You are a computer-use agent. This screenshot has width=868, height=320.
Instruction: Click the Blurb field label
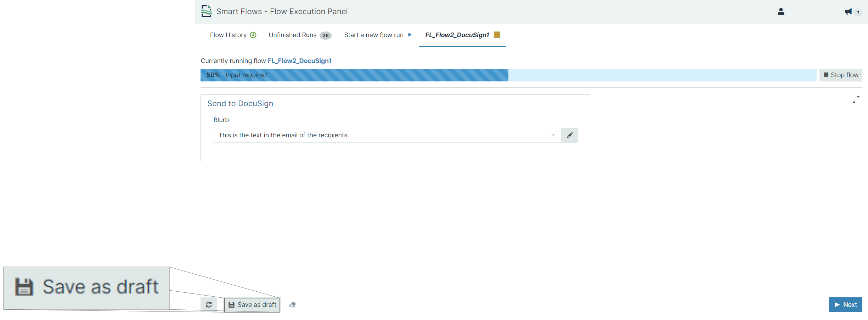click(x=221, y=120)
